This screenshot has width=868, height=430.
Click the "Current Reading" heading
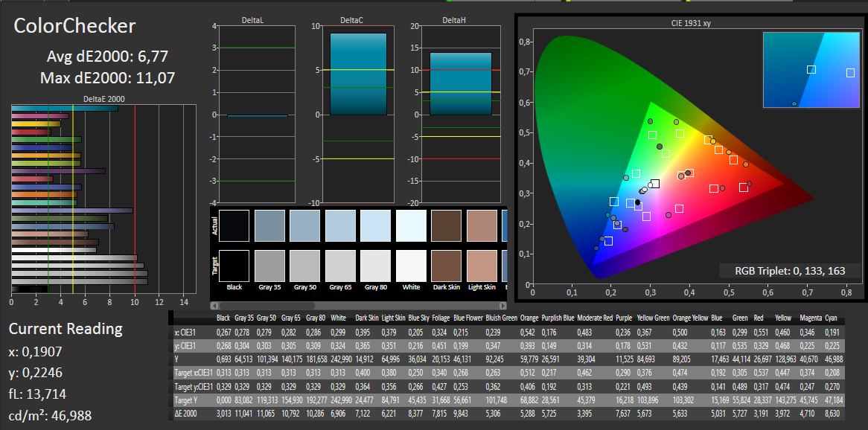click(66, 329)
